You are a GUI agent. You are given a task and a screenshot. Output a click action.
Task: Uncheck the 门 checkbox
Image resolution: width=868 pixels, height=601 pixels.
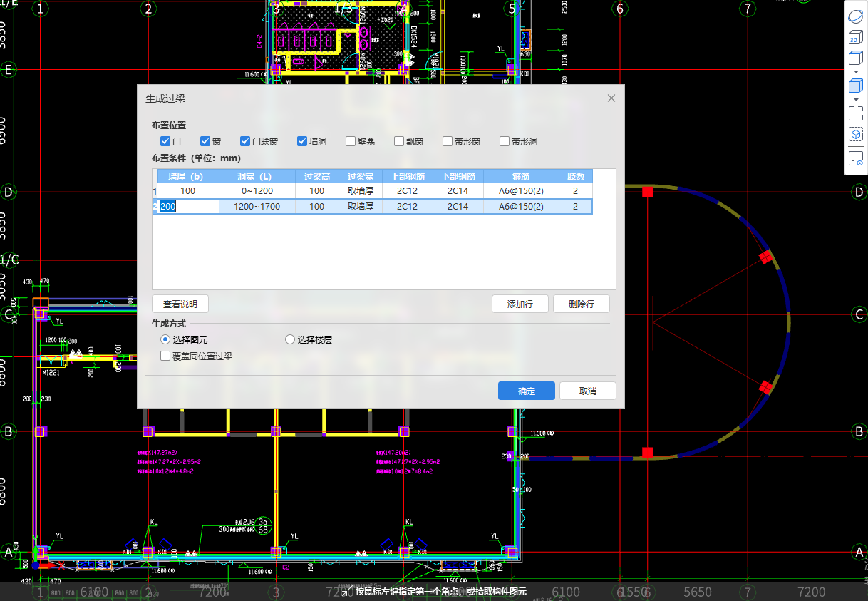point(165,141)
